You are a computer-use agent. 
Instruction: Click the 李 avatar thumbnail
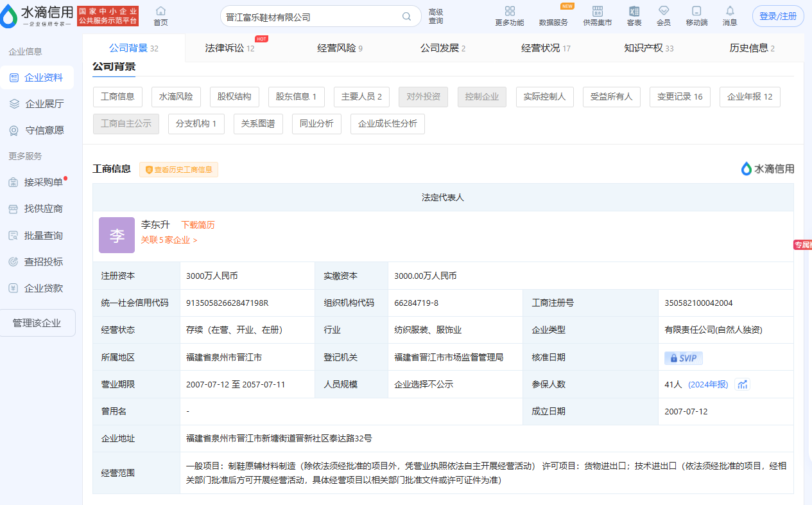pos(117,235)
